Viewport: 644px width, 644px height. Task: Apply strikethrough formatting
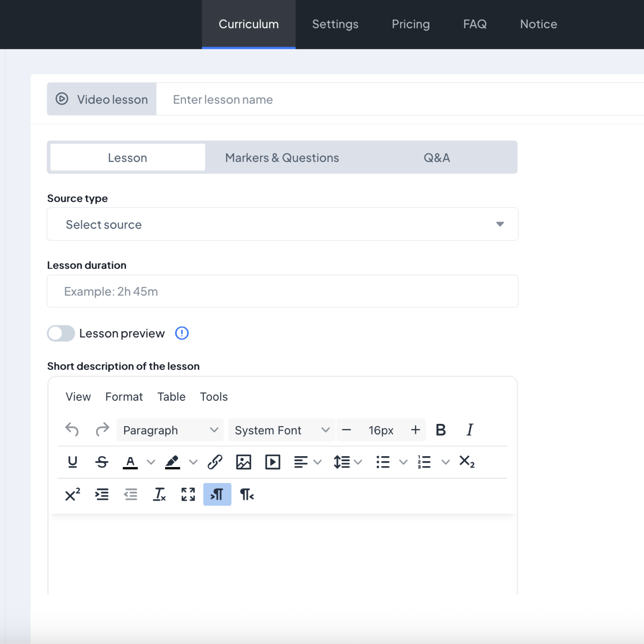coord(102,462)
